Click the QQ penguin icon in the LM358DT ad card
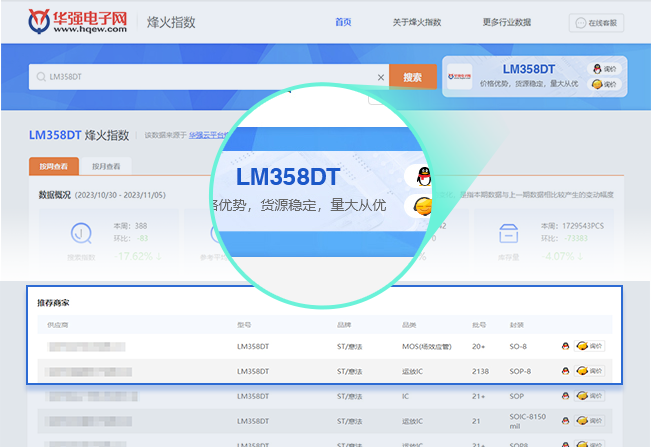This screenshot has height=447, width=651. coord(597,69)
